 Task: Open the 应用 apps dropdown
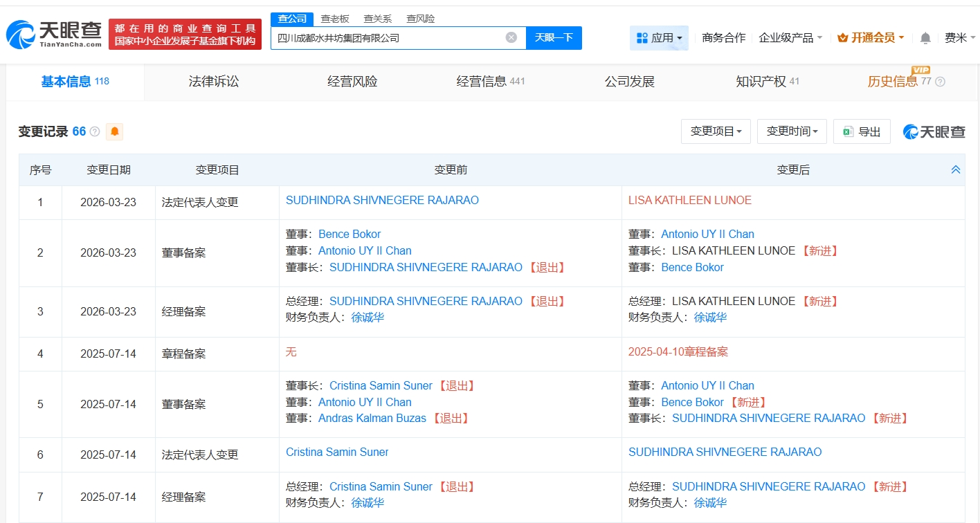[x=659, y=38]
